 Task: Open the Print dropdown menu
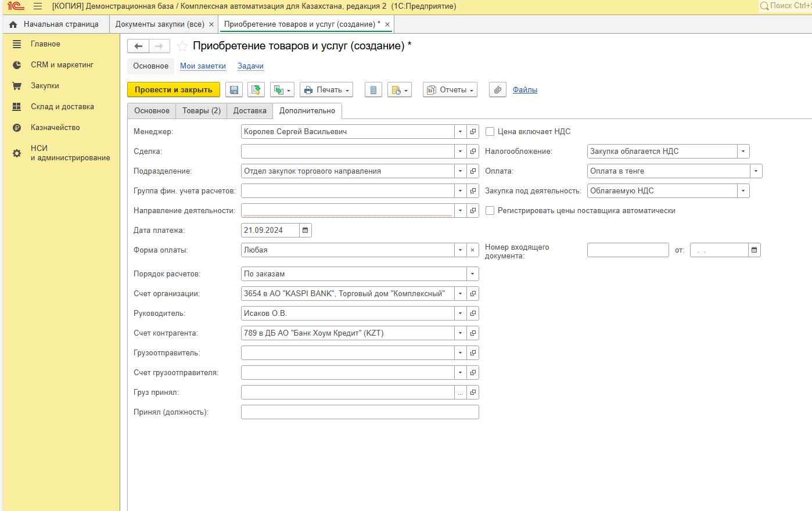tap(326, 90)
